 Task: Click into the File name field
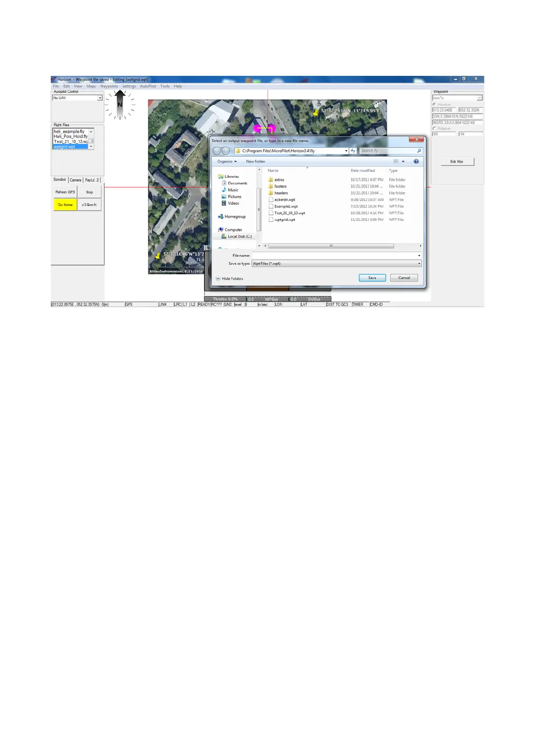pos(334,255)
